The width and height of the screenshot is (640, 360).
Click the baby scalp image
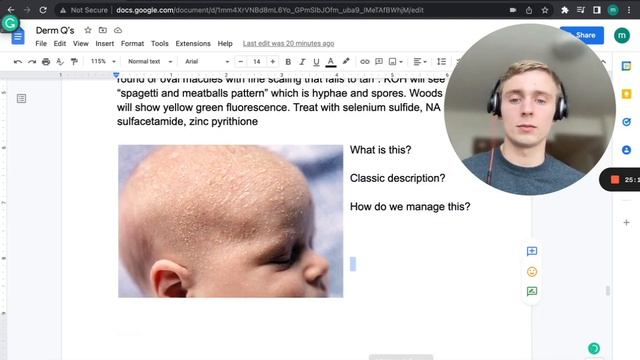(x=231, y=221)
